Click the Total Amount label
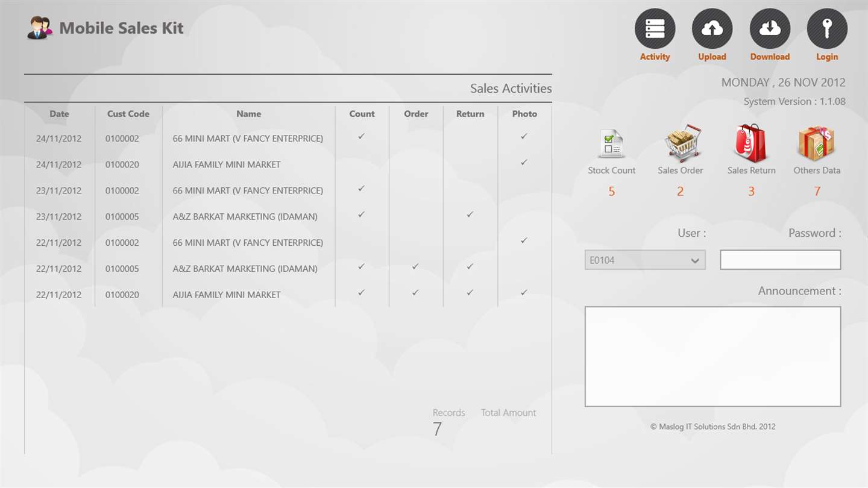This screenshot has width=868, height=488. click(x=508, y=413)
